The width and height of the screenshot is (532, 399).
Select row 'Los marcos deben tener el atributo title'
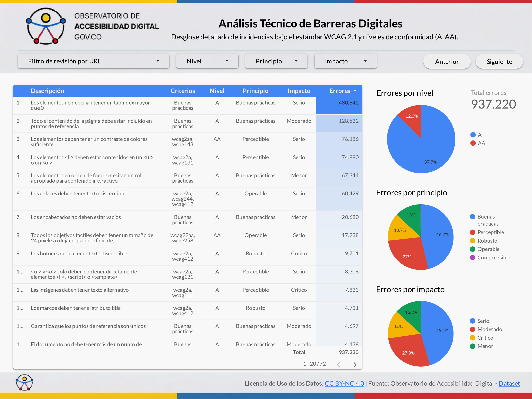(x=188, y=311)
